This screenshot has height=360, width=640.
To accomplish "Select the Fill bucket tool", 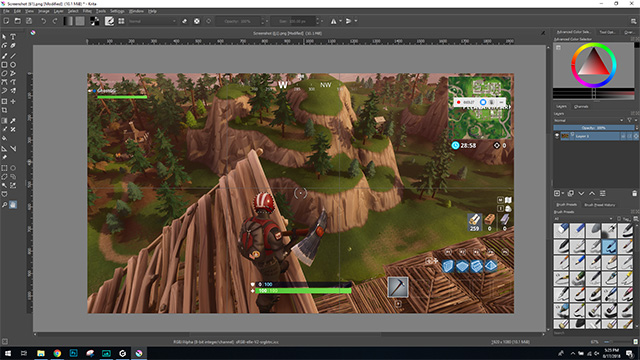I will (4, 138).
